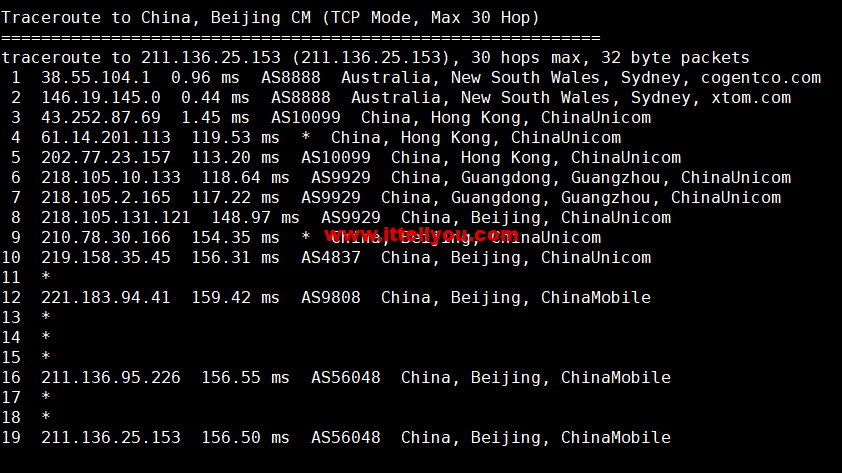Click Sydney on the cogentco.com line

coord(651,78)
